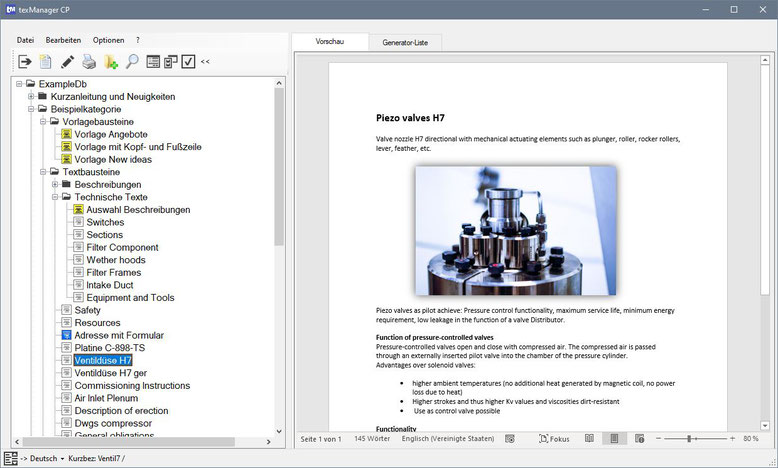
Task: Click the pencil edit toolbar icon
Action: [x=67, y=62]
